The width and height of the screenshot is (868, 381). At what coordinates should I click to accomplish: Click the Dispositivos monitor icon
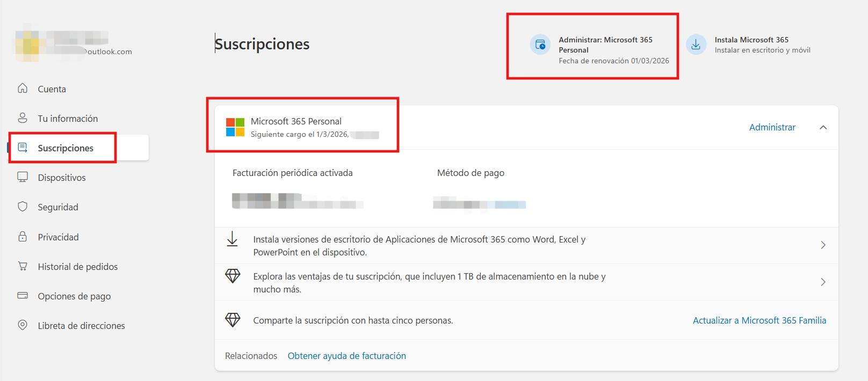pyautogui.click(x=23, y=177)
